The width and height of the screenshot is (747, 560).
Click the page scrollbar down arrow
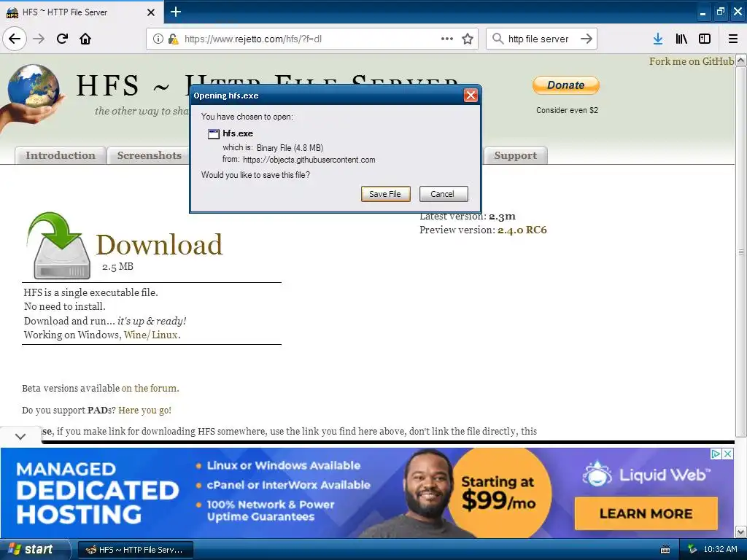pyautogui.click(x=740, y=532)
